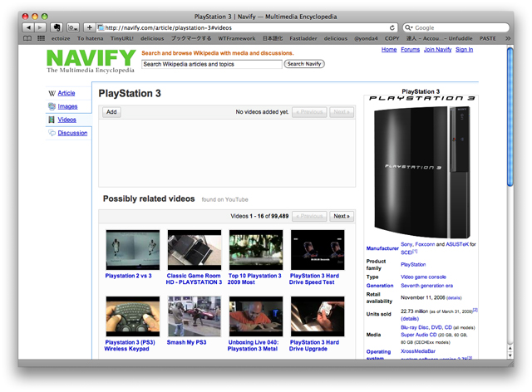Click Previous in related videos pager
Screen dimensions: 532x392
pyautogui.click(x=309, y=216)
